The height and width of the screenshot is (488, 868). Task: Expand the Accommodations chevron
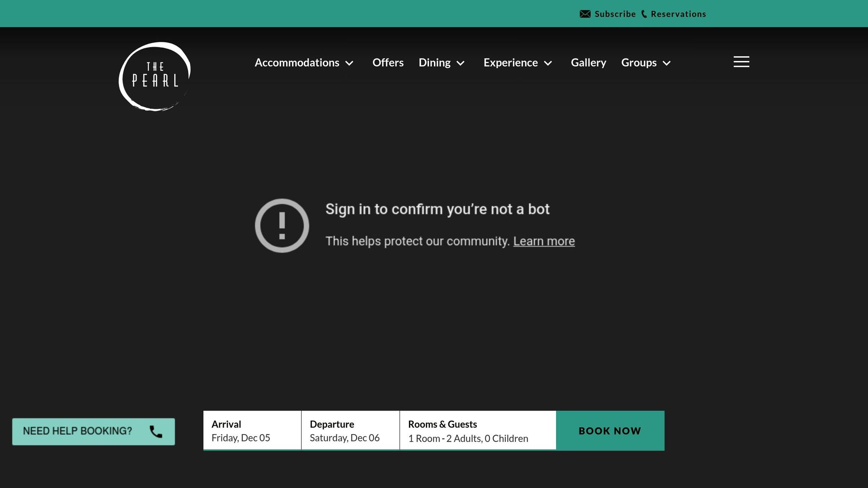point(349,64)
